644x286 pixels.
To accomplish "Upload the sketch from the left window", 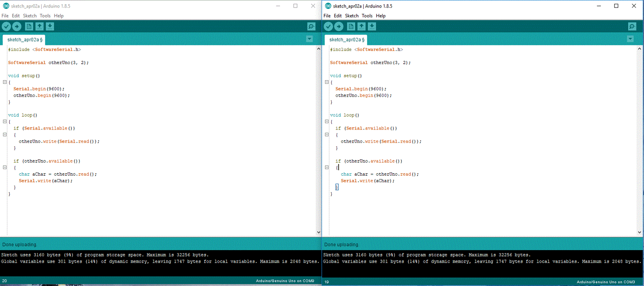I will click(x=16, y=26).
